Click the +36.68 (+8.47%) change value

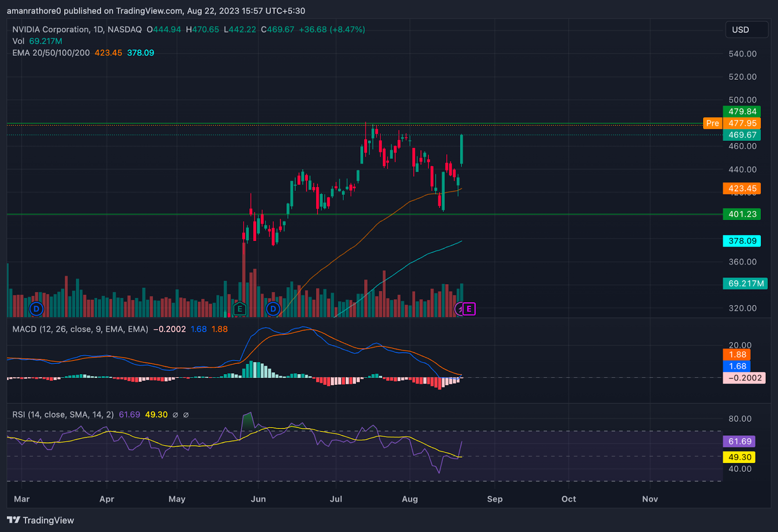[332, 30]
